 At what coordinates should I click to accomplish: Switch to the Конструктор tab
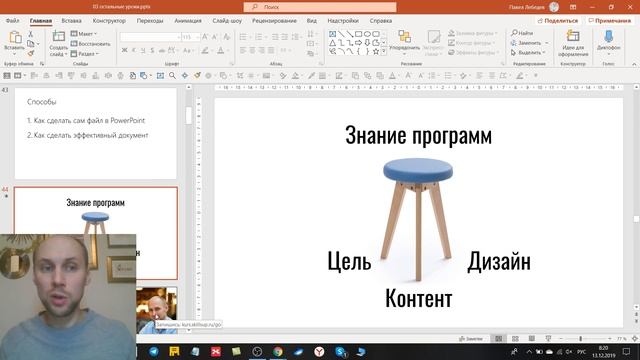tap(109, 20)
